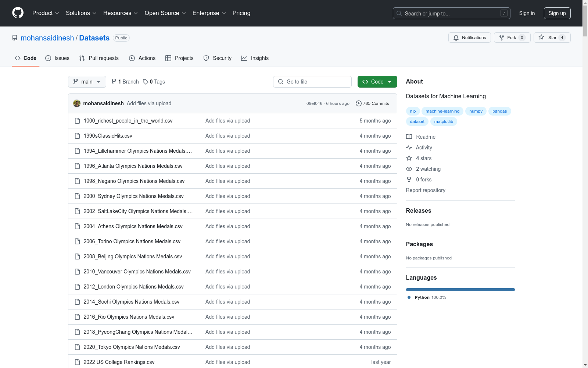The height and width of the screenshot is (368, 588).
Task: Click the Python language bar
Action: point(460,290)
